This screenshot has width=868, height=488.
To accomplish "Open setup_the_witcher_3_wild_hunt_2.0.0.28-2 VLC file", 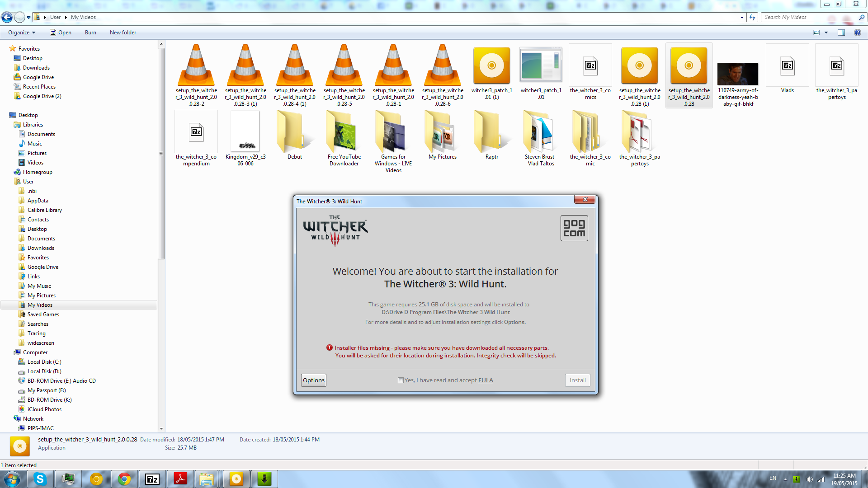I will pyautogui.click(x=196, y=75).
